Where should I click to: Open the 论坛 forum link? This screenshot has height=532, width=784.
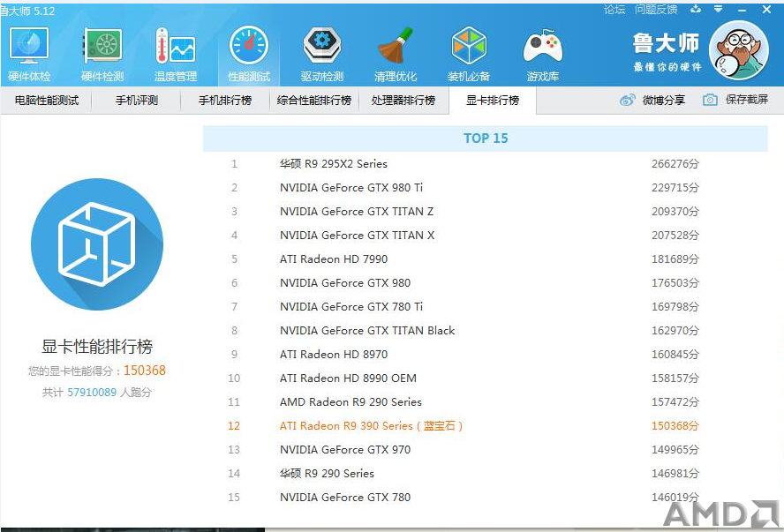point(614,9)
